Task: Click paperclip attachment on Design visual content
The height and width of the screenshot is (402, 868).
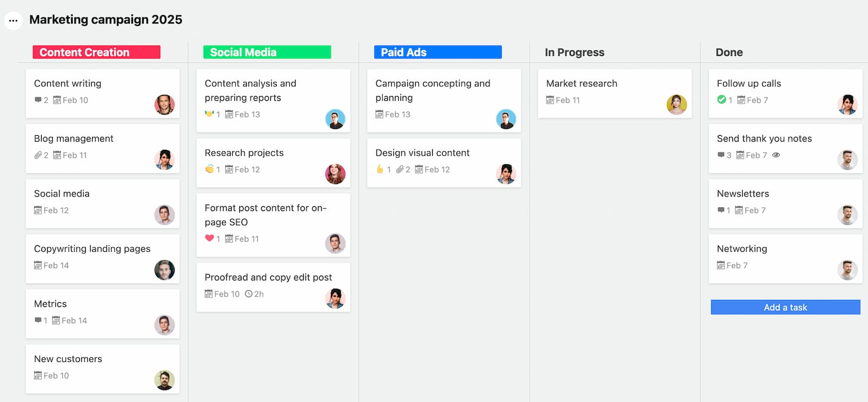Action: 400,169
